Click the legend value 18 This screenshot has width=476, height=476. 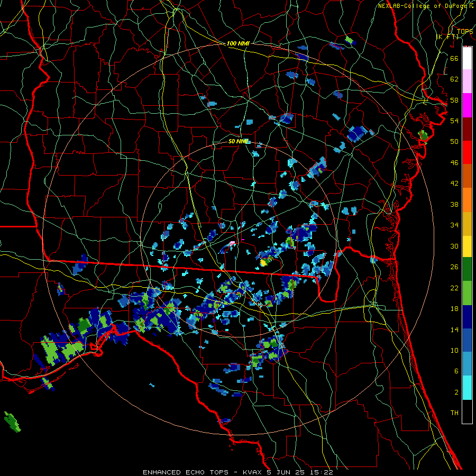(x=454, y=309)
